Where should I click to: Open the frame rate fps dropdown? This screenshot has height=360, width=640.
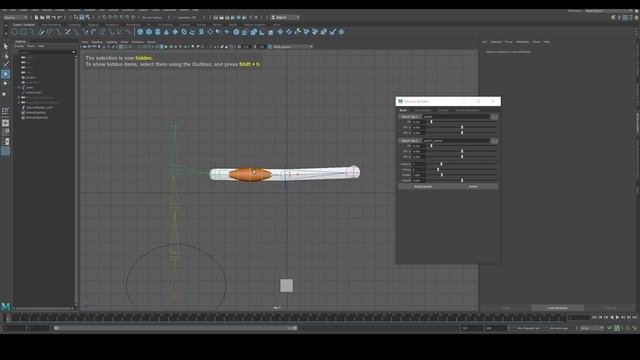point(591,328)
